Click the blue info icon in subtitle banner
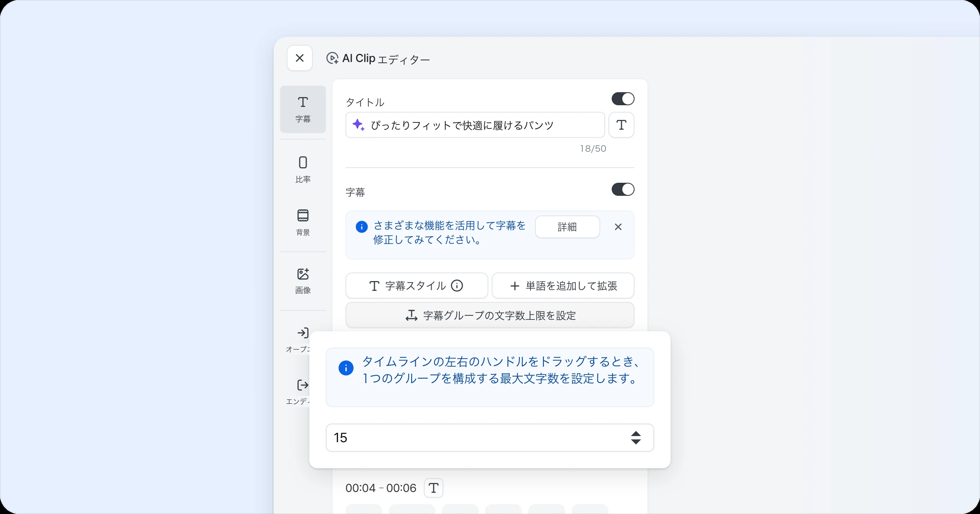 361,227
